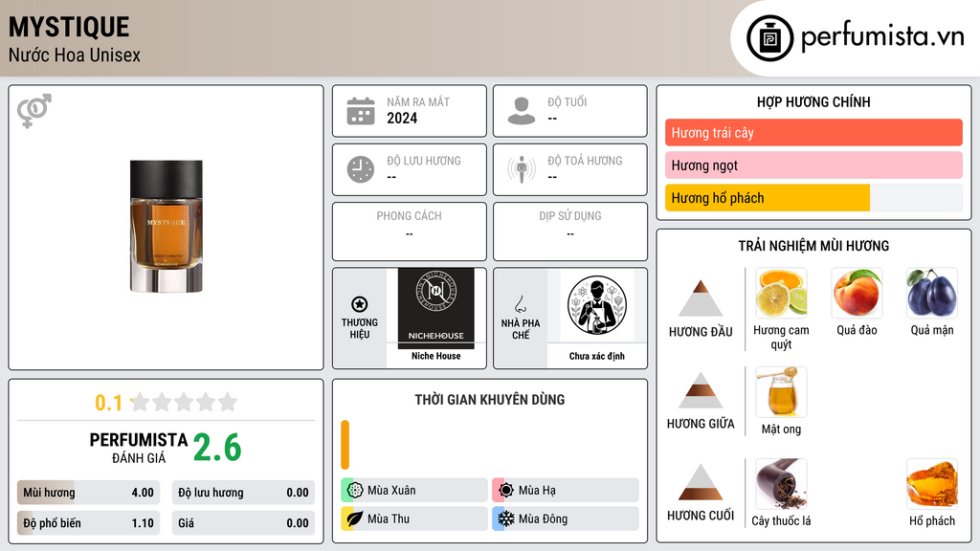Click the Mùa Hạ season label
Image resolution: width=980 pixels, height=551 pixels.
tap(537, 491)
